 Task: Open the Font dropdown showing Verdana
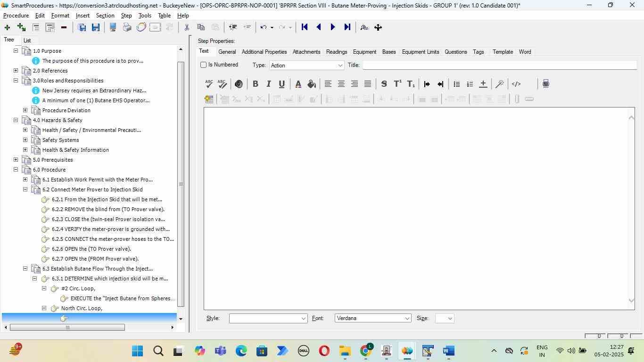point(372,319)
